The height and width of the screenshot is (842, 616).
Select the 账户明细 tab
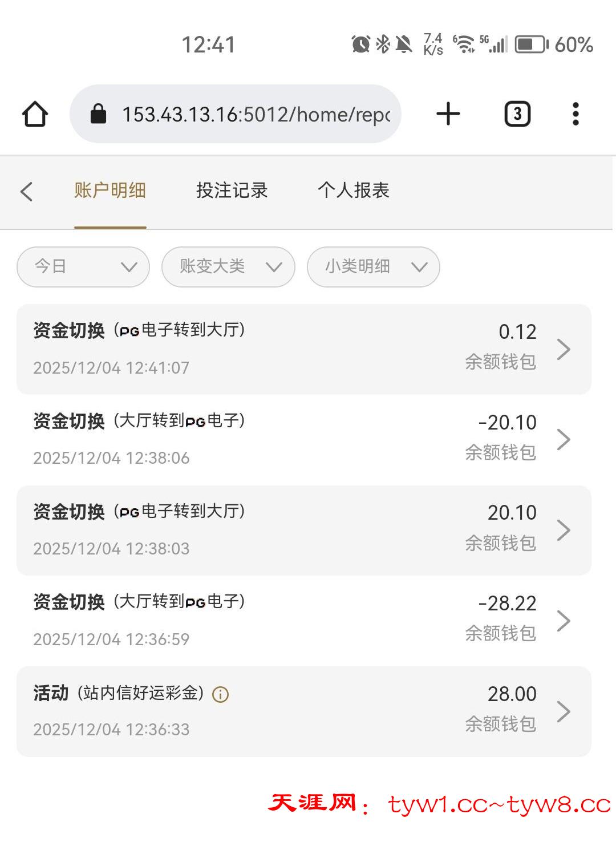(x=110, y=191)
